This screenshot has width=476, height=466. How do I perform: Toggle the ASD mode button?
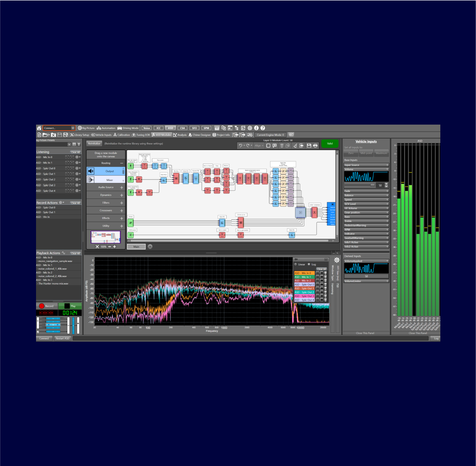[x=171, y=128]
